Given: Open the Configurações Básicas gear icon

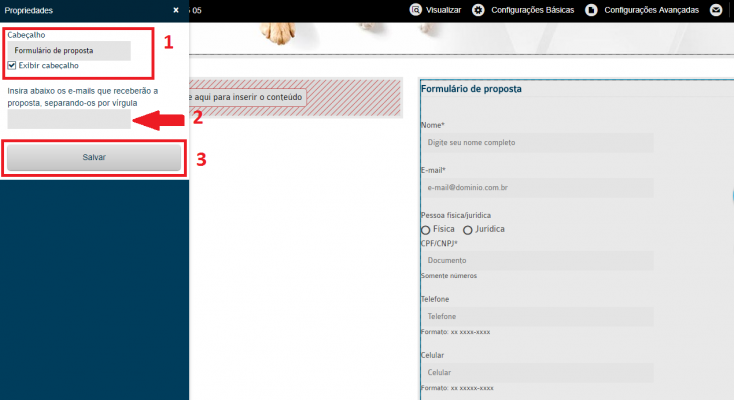Looking at the screenshot, I should 478,10.
